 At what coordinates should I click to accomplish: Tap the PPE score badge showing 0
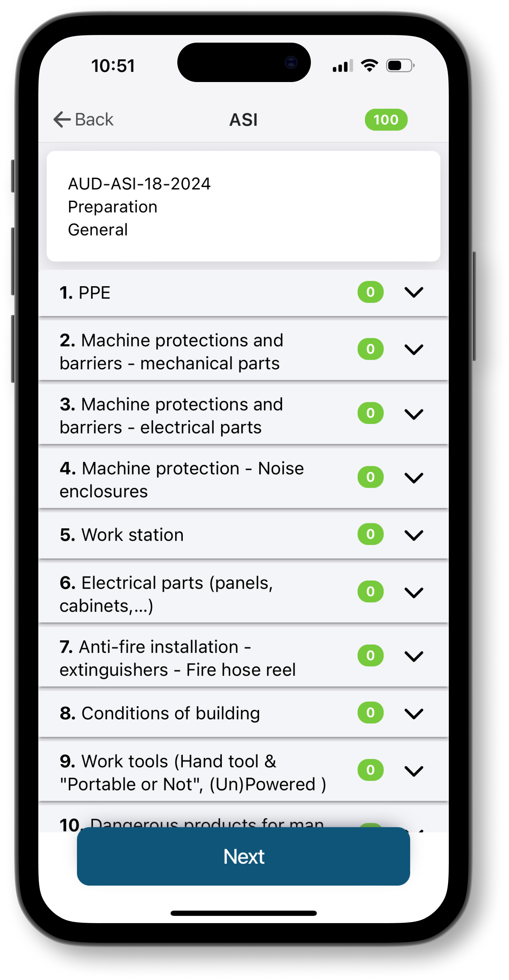[370, 292]
